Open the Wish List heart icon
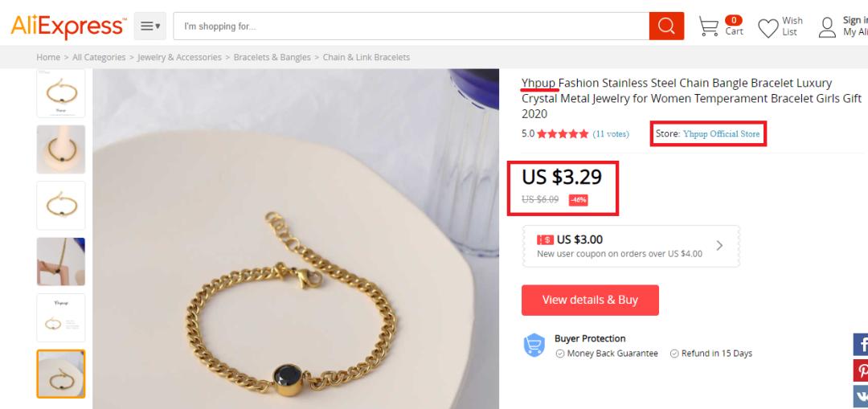 pos(769,27)
